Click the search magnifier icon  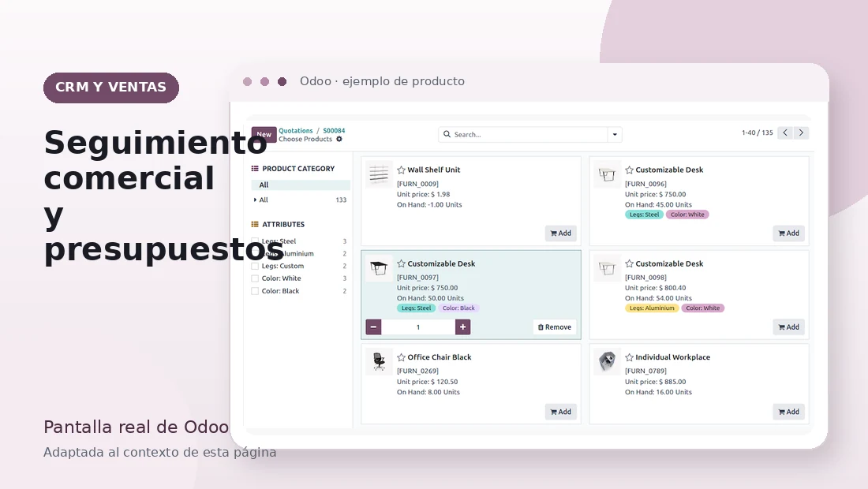[447, 134]
